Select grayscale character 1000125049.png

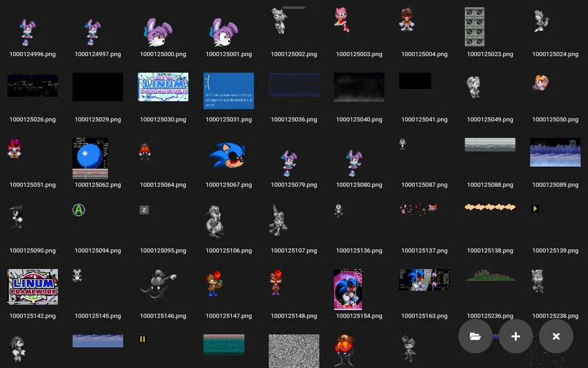pyautogui.click(x=473, y=87)
